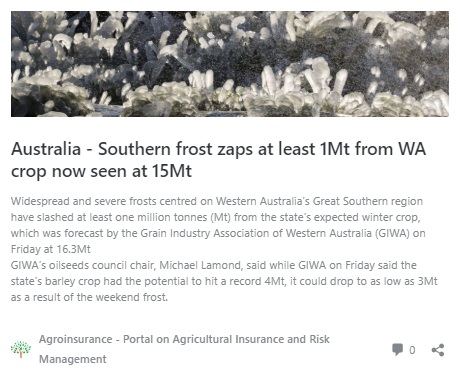463x387 pixels.
Task: Open the article headline about Southern frost
Action: click(x=218, y=160)
